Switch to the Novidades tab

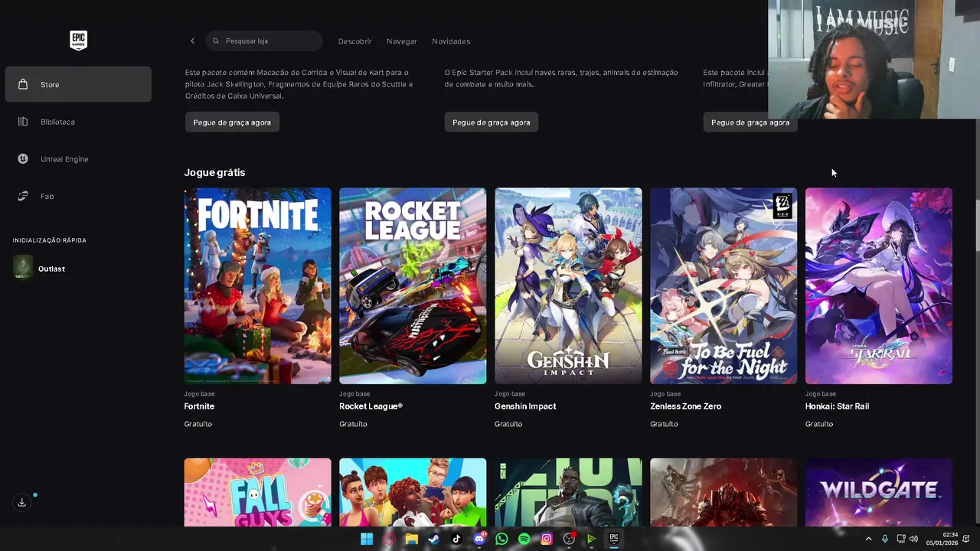pos(451,41)
